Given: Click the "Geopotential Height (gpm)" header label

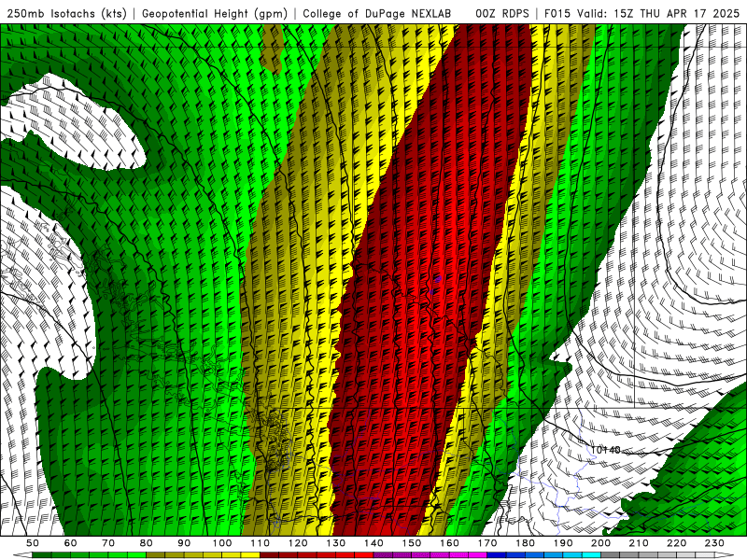Looking at the screenshot, I should (215, 14).
